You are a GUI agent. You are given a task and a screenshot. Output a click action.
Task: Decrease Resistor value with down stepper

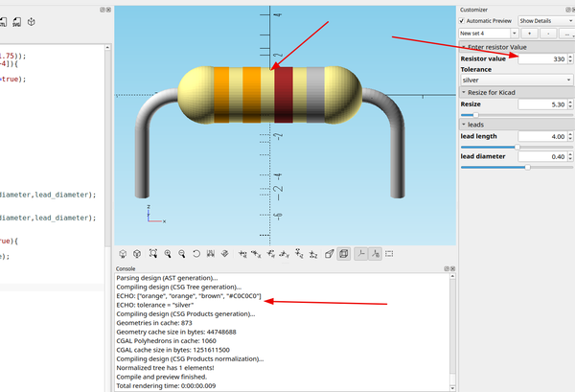point(570,61)
